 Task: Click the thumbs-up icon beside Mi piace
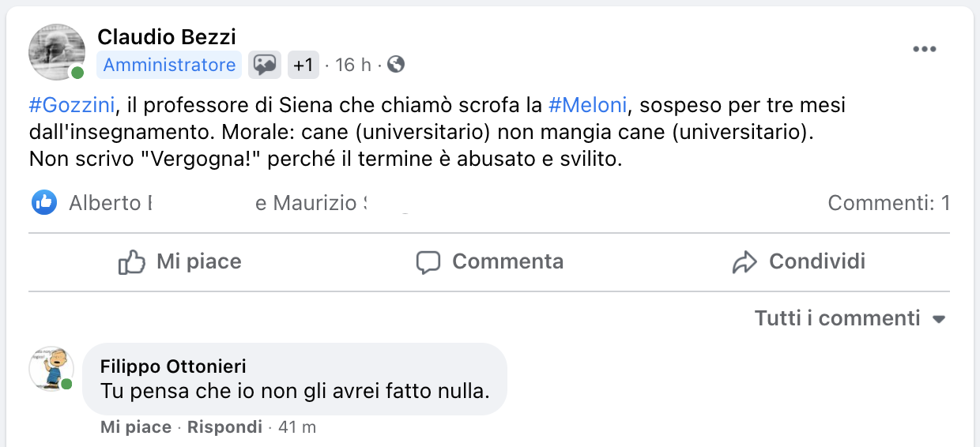pos(131,262)
